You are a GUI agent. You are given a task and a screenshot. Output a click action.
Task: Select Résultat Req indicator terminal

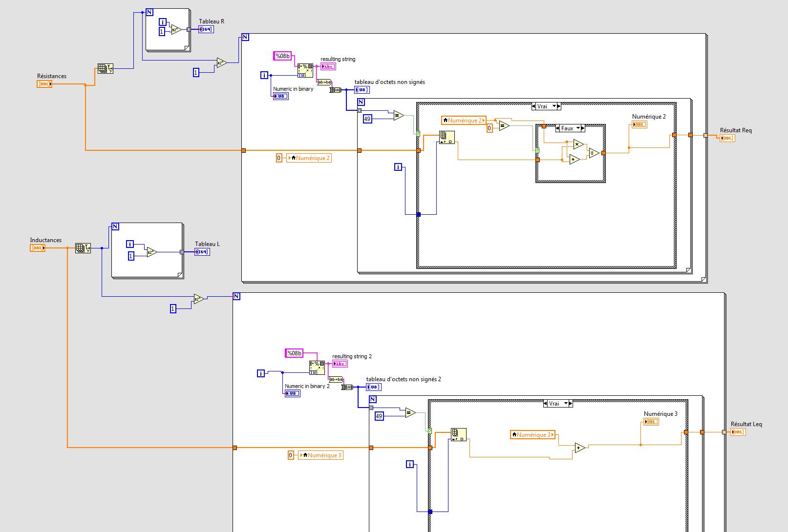727,138
